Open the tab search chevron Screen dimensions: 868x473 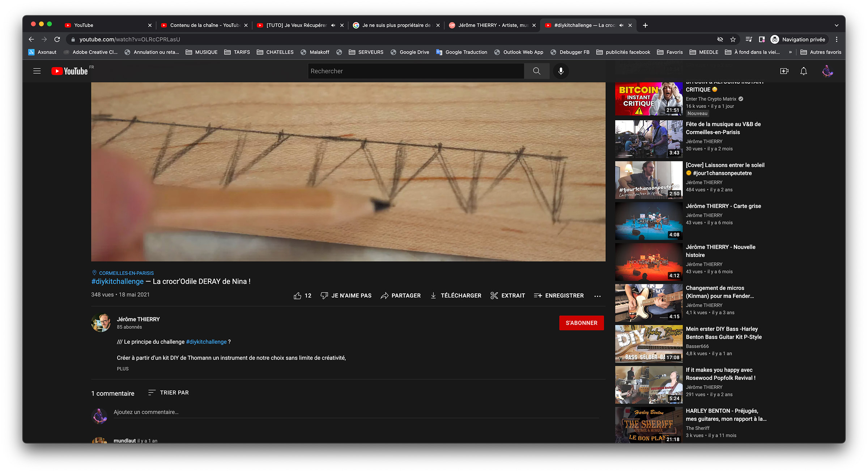pyautogui.click(x=837, y=25)
